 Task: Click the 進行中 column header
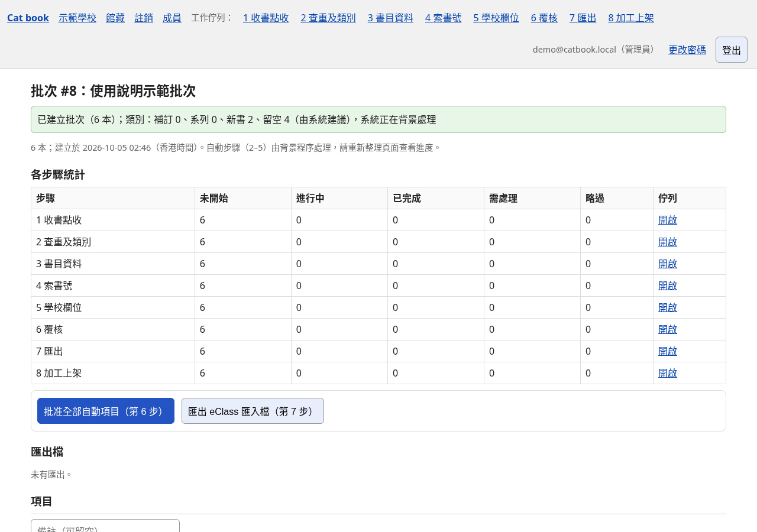tap(339, 198)
